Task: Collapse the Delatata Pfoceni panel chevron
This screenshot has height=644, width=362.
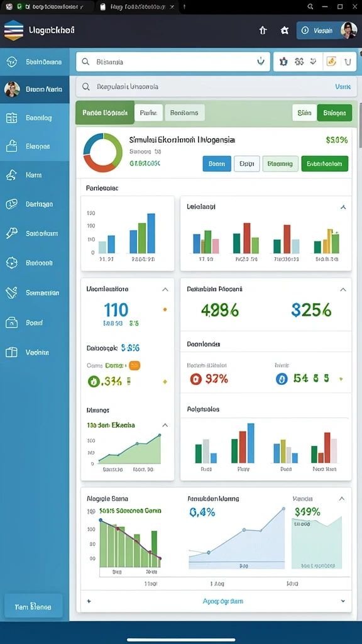Action: pyautogui.click(x=343, y=289)
